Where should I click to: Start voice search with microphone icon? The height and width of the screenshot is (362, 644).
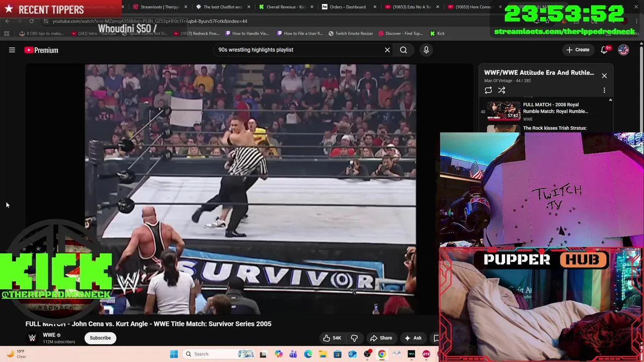pos(426,50)
